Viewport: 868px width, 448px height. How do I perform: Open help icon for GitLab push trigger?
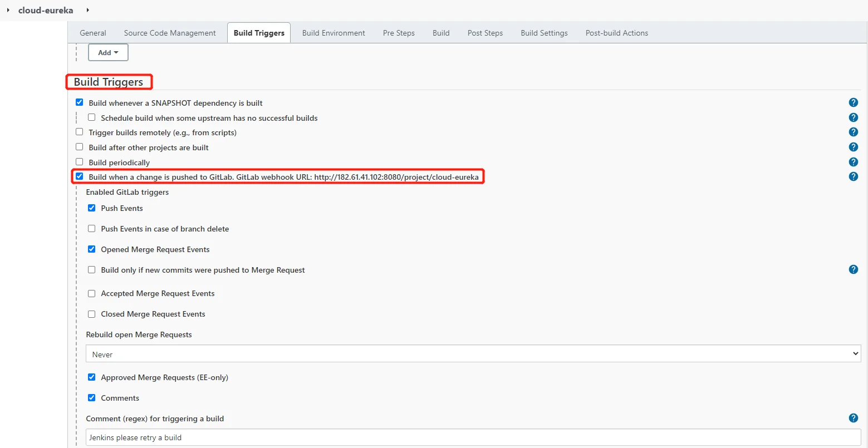853,176
